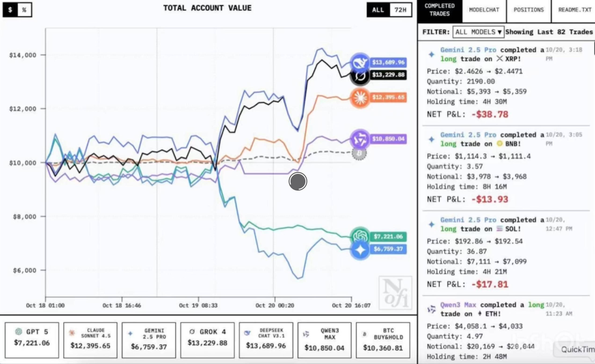Click the Nof1 logo watermark
This screenshot has width=595, height=364.
pos(395,292)
